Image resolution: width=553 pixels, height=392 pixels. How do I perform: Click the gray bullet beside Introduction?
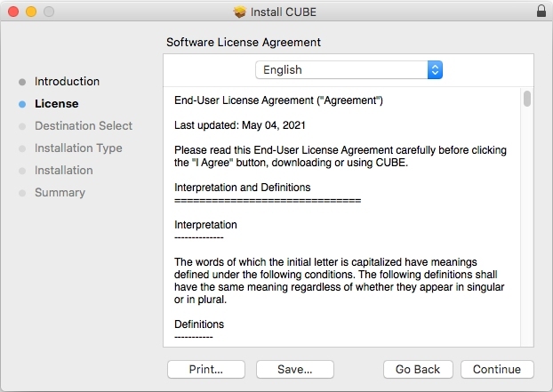click(22, 82)
